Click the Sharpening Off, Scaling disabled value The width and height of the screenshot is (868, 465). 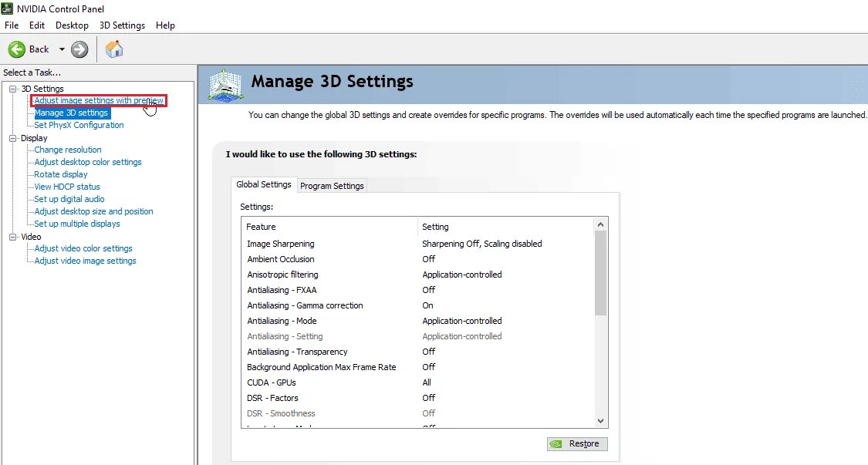tap(481, 244)
